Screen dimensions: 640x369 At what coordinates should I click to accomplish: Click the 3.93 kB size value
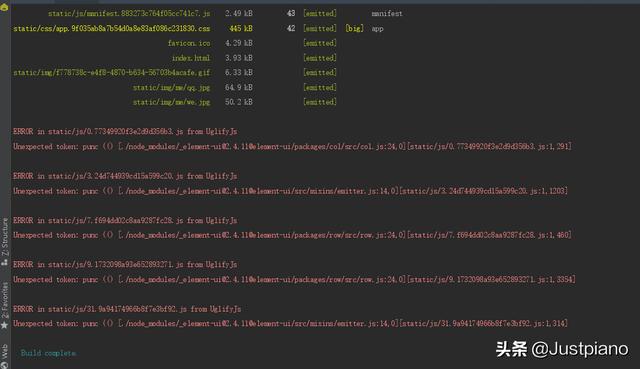click(x=239, y=58)
